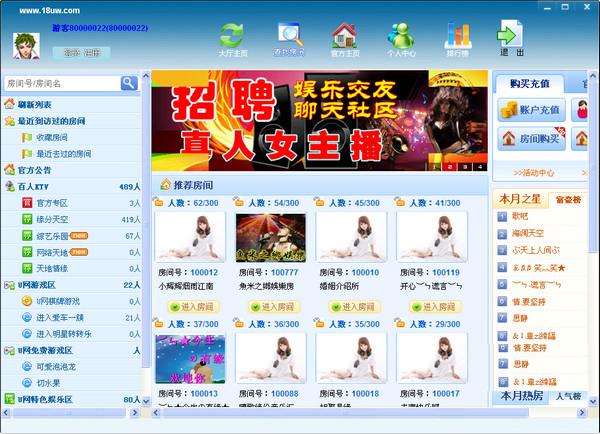Click the red icon beside 官方专区

click(27, 203)
